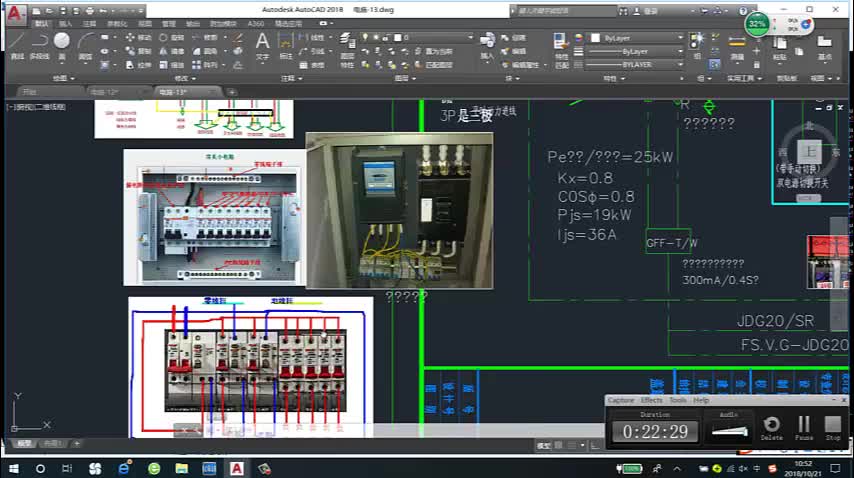Click the Table tool in Annotation panel
The image size is (854, 478).
point(313,65)
